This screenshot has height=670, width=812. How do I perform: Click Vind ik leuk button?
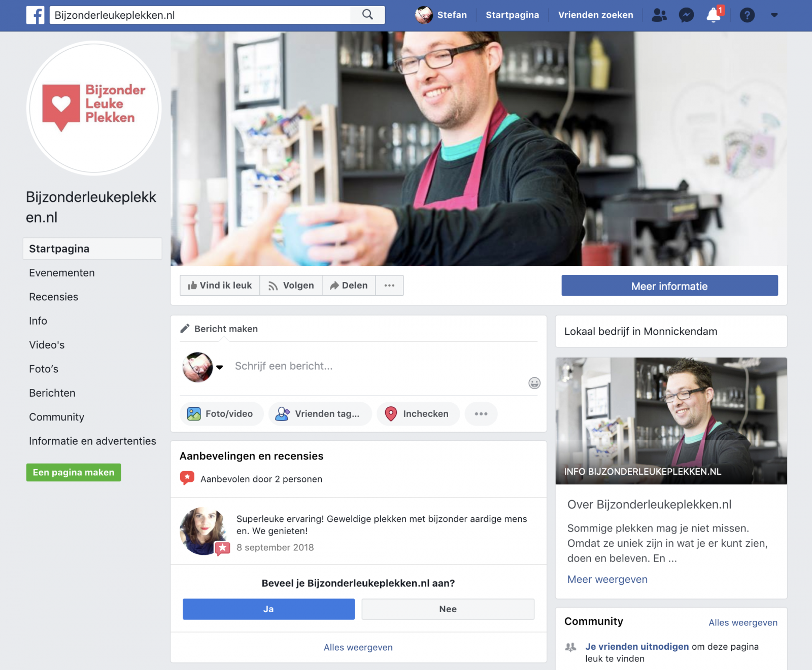tap(220, 286)
